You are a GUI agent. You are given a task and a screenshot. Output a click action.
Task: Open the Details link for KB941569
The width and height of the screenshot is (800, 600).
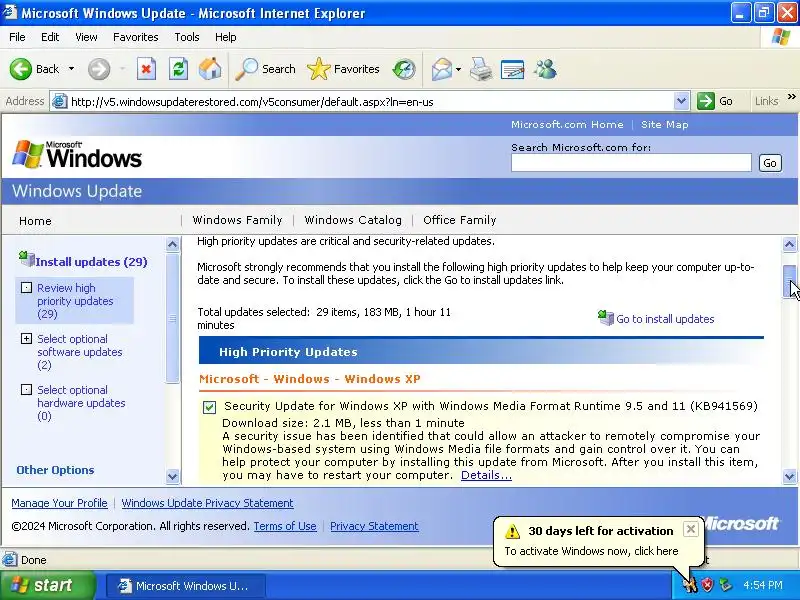tap(486, 475)
